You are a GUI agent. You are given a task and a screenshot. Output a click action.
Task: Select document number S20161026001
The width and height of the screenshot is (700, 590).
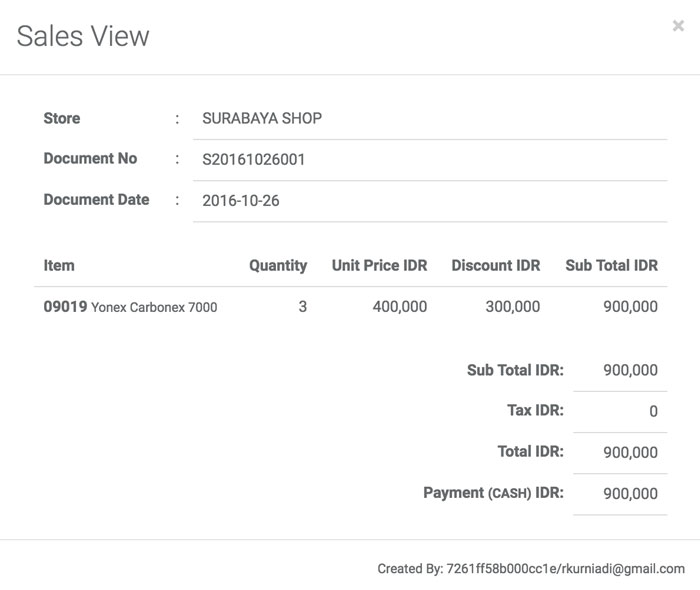[x=254, y=159]
